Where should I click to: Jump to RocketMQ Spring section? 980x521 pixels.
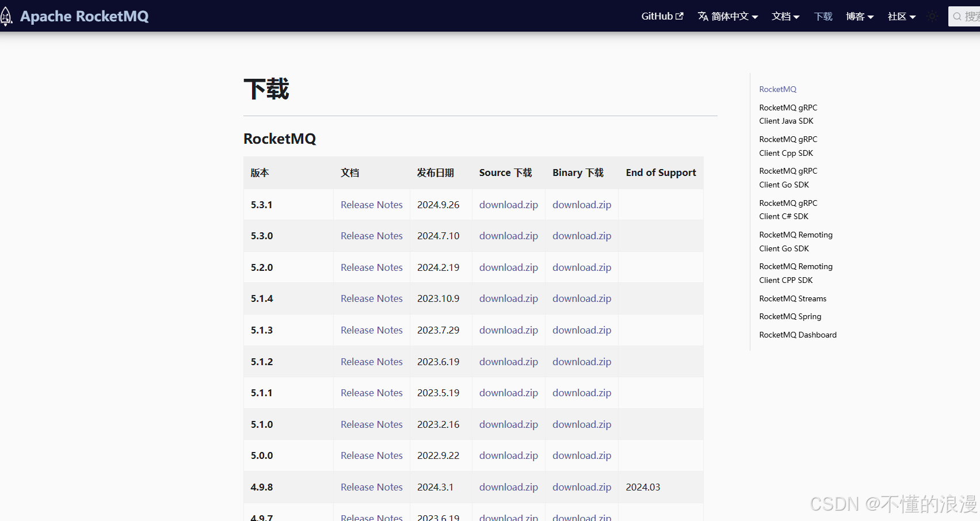click(x=790, y=316)
